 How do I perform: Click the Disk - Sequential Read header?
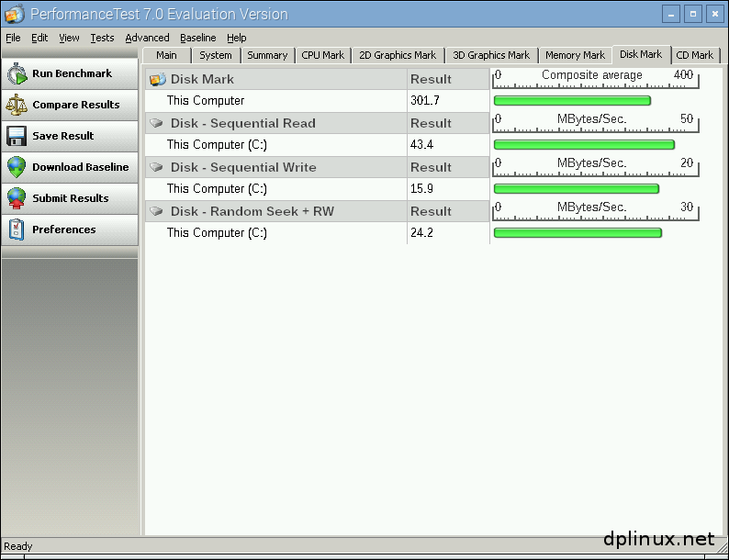(x=243, y=123)
